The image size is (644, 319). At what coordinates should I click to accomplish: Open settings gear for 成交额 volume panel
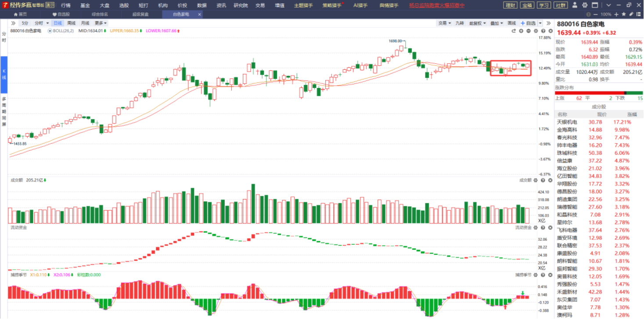pyautogui.click(x=536, y=180)
